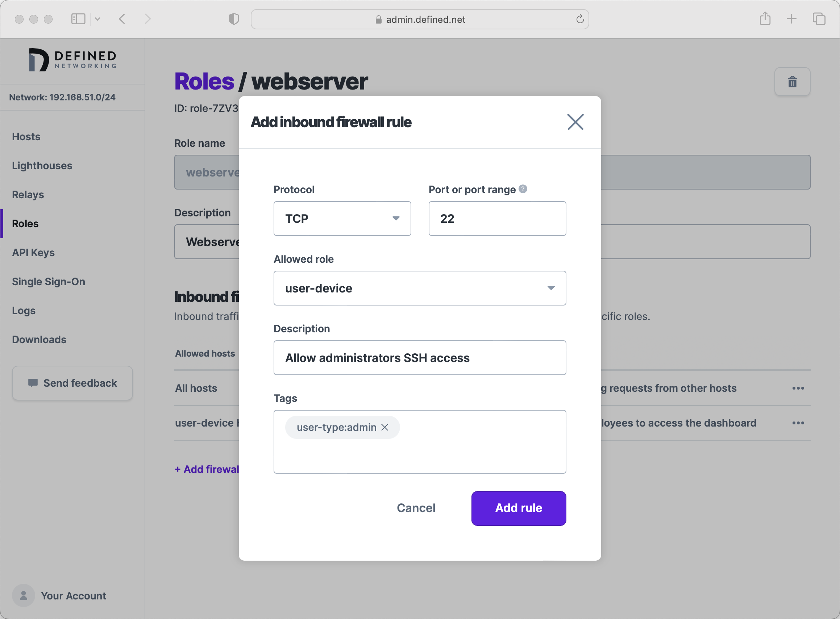Delete the webserver role via trash icon
Image resolution: width=840 pixels, height=619 pixels.
[x=792, y=81]
